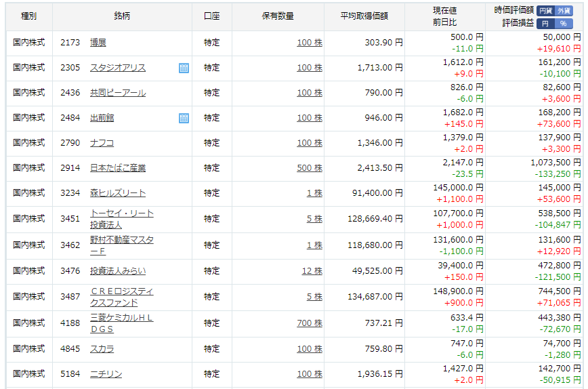Click the 平均取得価額 column header
The height and width of the screenshot is (389, 588).
click(x=364, y=16)
